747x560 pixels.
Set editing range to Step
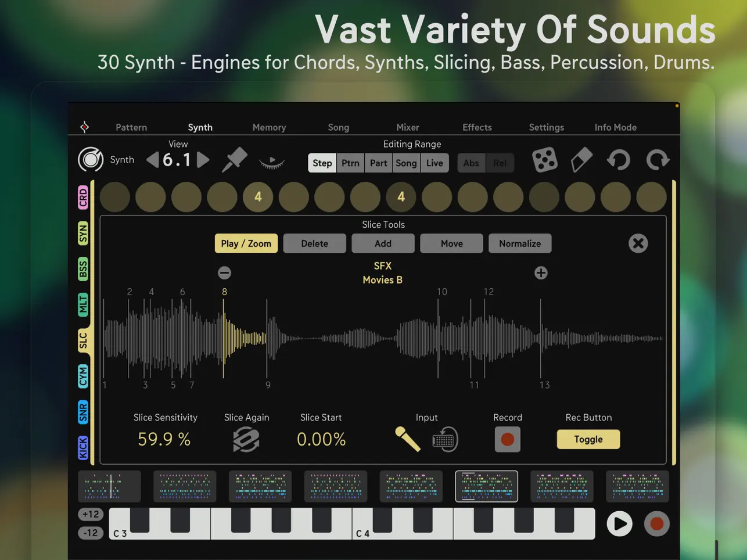coord(322,163)
